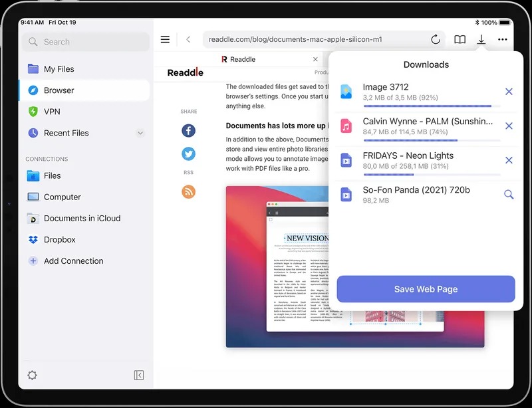Viewport: 532px width, 408px height.
Task: Open the three-dots more menu
Action: 503,39
